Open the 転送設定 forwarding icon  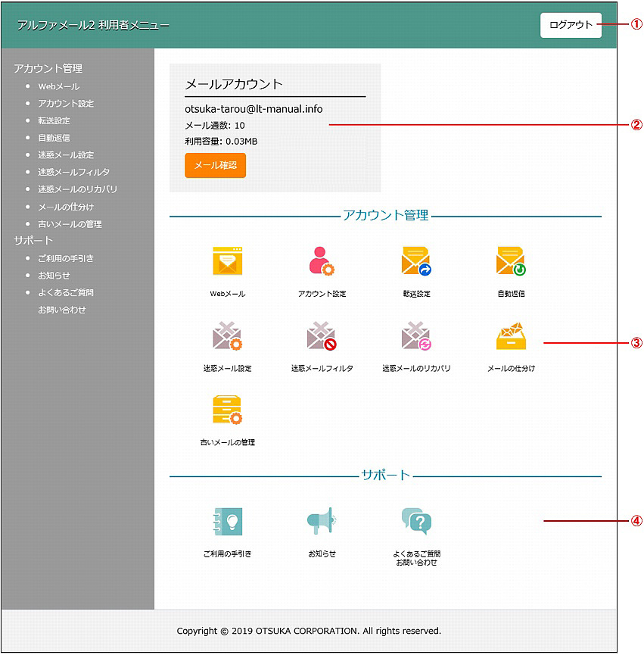tap(416, 261)
